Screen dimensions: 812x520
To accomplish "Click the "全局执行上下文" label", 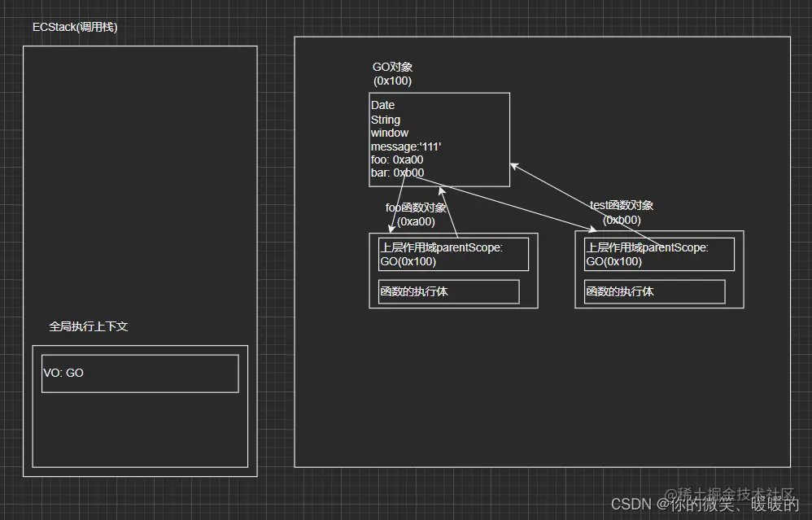I will pyautogui.click(x=89, y=326).
